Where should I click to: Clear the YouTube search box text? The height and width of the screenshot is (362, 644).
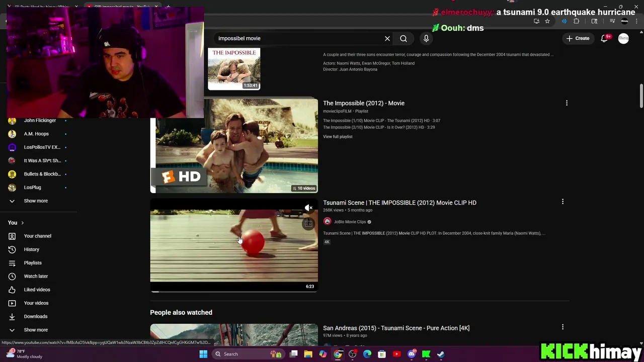coord(387,38)
